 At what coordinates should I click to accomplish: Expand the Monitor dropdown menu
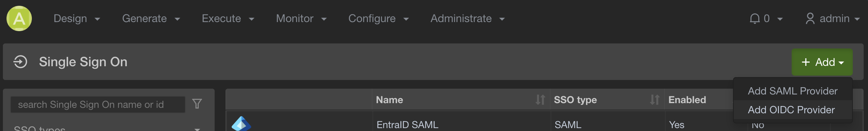click(x=302, y=18)
